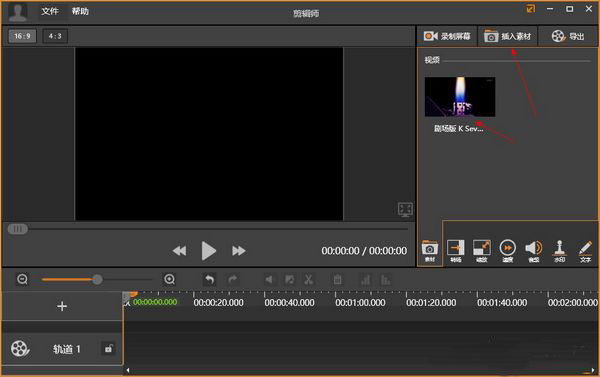Screen dimensions: 600x377
Task: Toggle the lock on 轨道 1
Action: pos(109,349)
